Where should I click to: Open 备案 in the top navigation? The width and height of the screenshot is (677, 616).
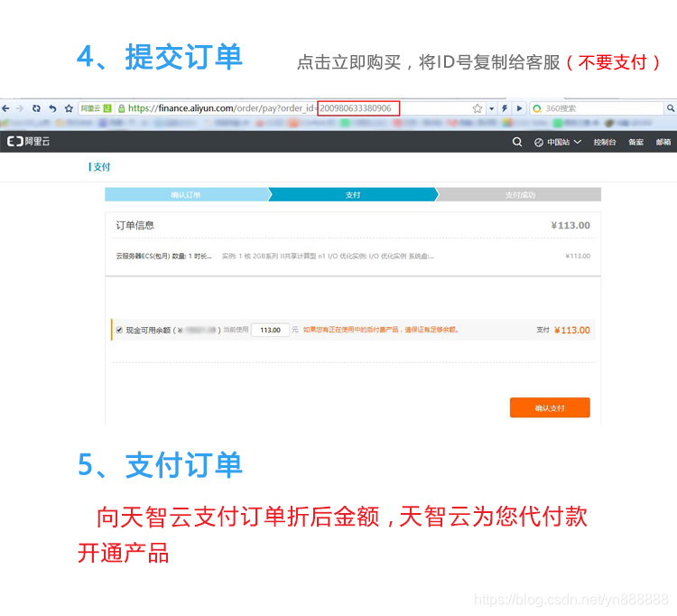point(635,142)
